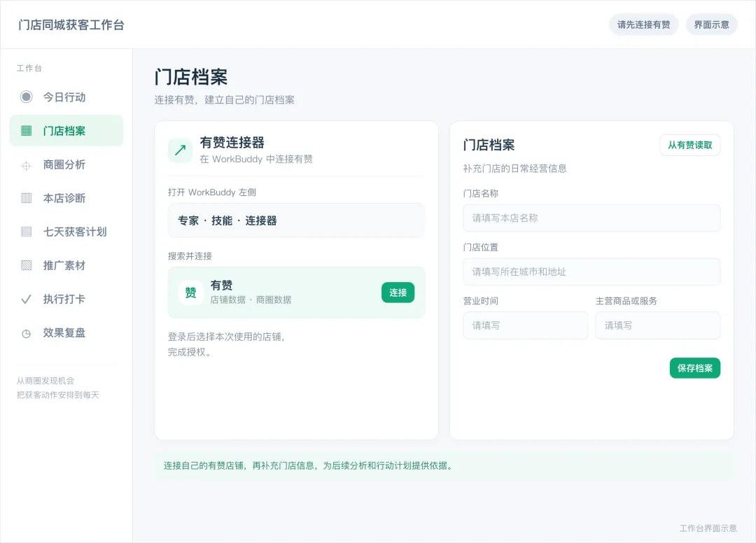The image size is (756, 543).
Task: Click the 从有赞读取 button
Action: 690,145
